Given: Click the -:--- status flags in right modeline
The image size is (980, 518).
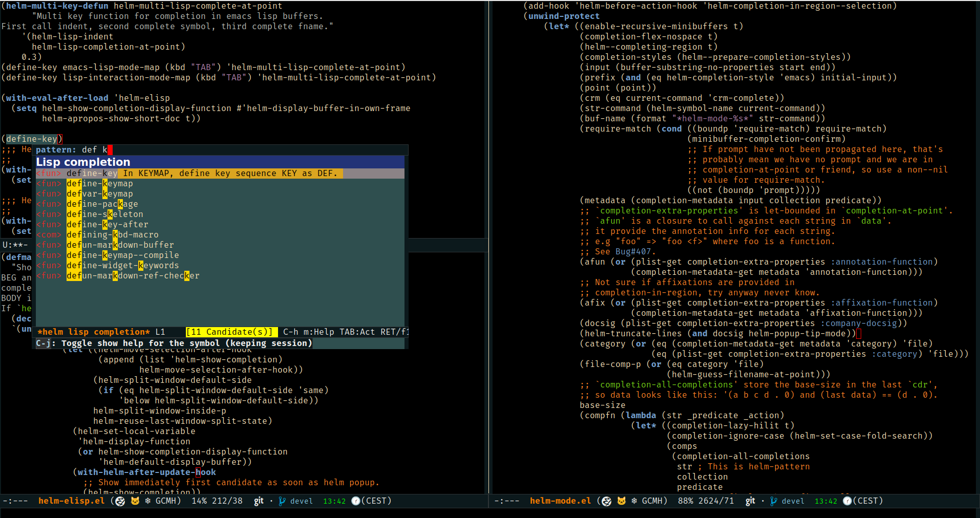Looking at the screenshot, I should 507,501.
